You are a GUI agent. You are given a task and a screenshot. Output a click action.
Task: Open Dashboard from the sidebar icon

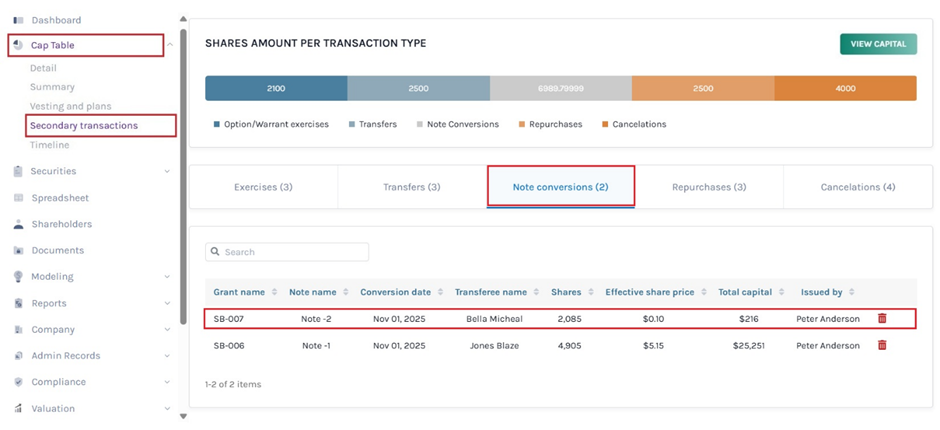(18, 20)
